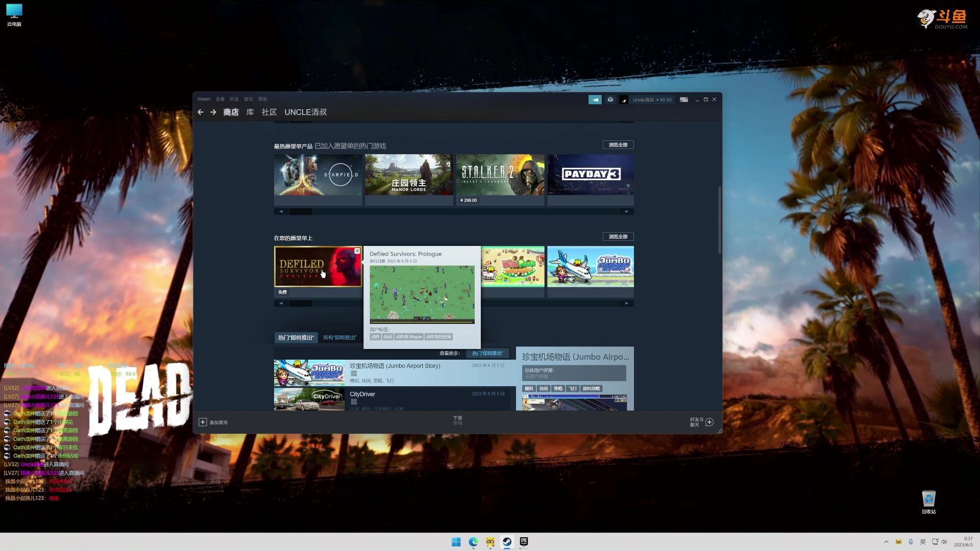Switch to the 社区 community tab
Viewport: 980px width, 551px height.
point(269,112)
